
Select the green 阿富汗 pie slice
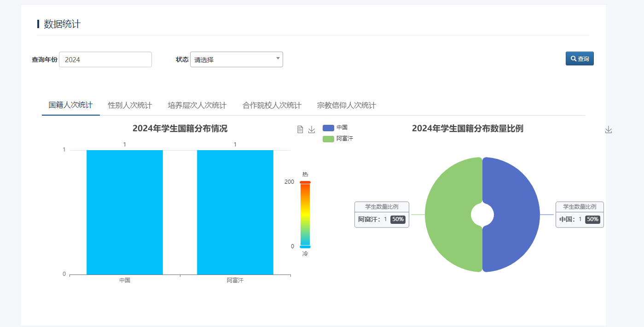tap(447, 215)
